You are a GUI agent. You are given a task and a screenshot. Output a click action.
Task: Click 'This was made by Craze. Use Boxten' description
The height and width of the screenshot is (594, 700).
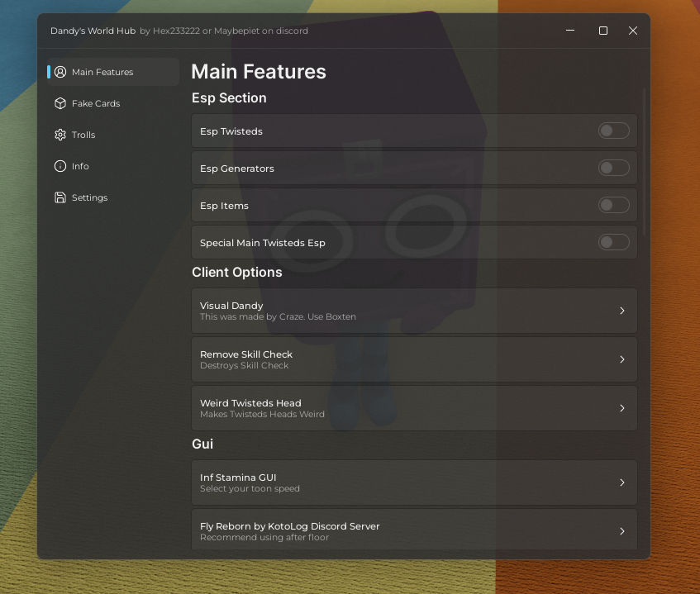279,317
